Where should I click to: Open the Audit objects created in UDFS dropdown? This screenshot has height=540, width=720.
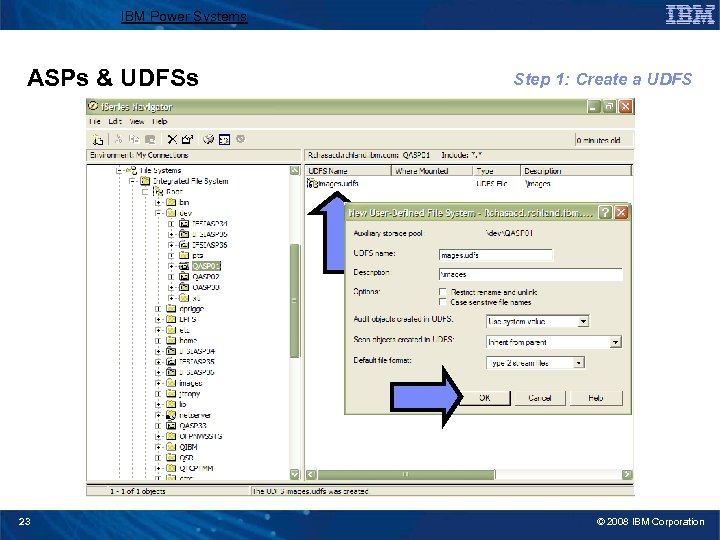[583, 321]
